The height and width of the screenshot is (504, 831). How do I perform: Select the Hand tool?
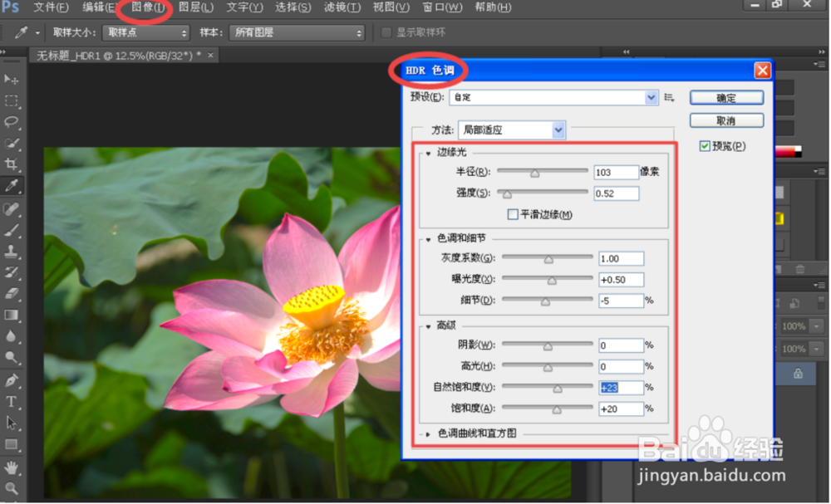click(11, 467)
